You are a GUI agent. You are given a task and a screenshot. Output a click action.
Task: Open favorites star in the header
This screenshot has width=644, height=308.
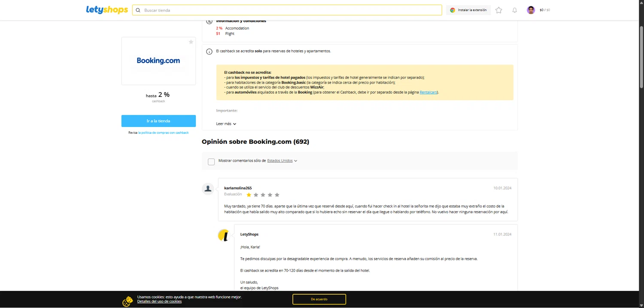tap(498, 10)
